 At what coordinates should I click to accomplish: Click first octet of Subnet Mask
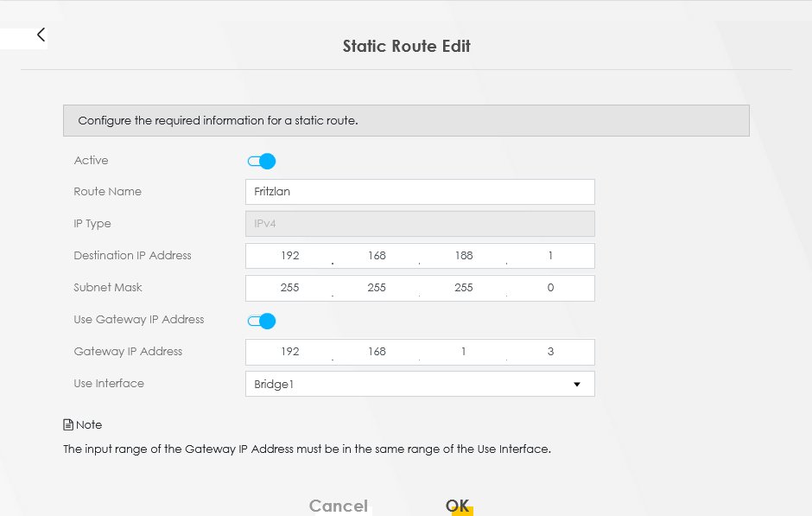[x=289, y=288]
